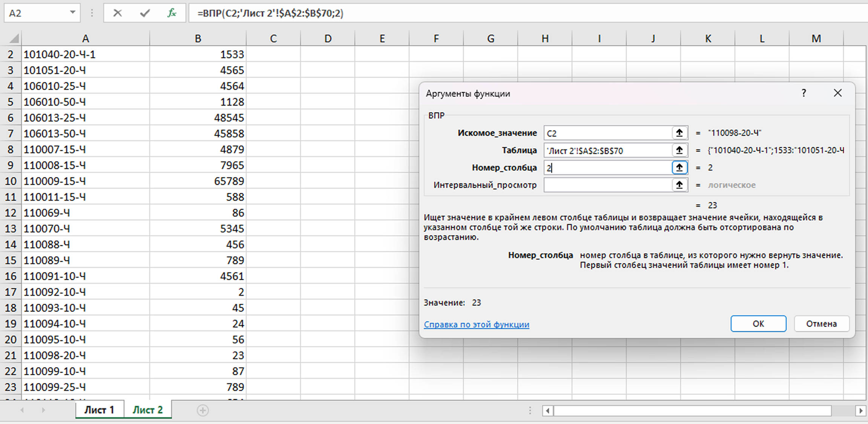This screenshot has height=424, width=868.
Task: Click the Select All corner triangle
Action: [14, 38]
